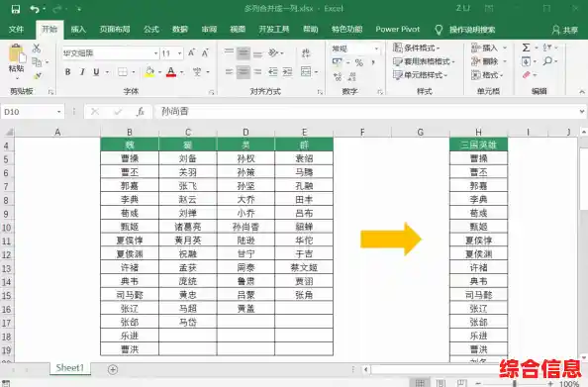The image size is (588, 387).
Task: Click the increase indent icon
Action: 288,71
